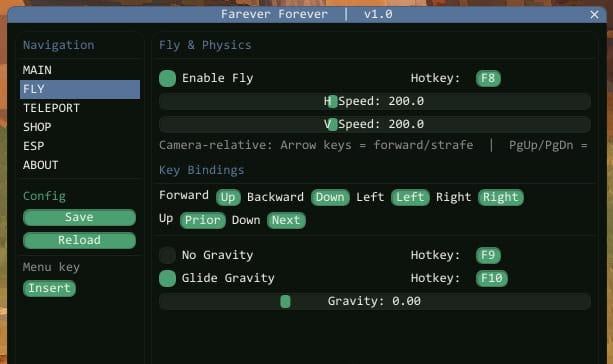Click the Key Bindings heading

pos(202,170)
